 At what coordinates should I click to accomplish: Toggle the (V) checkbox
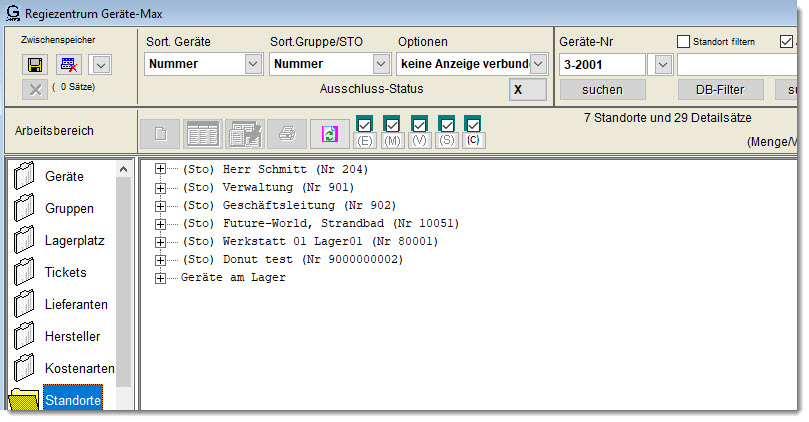pyautogui.click(x=419, y=125)
